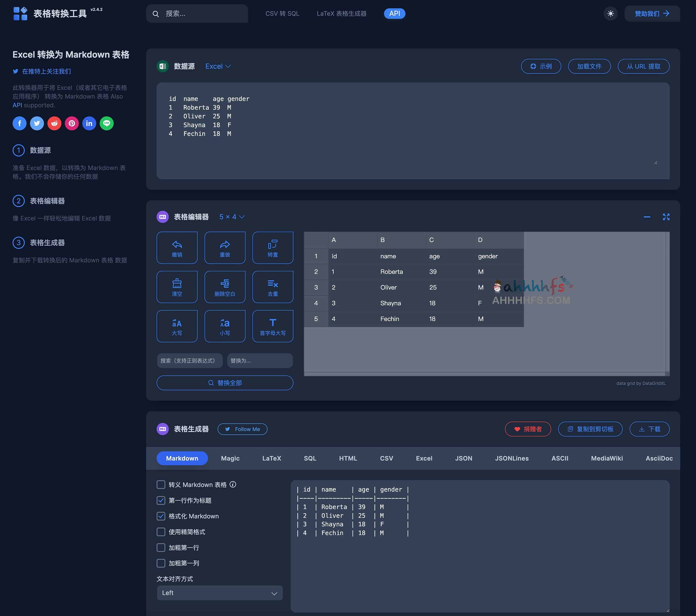Select the 转置 transpose tool
The width and height of the screenshot is (696, 616).
coord(272,248)
